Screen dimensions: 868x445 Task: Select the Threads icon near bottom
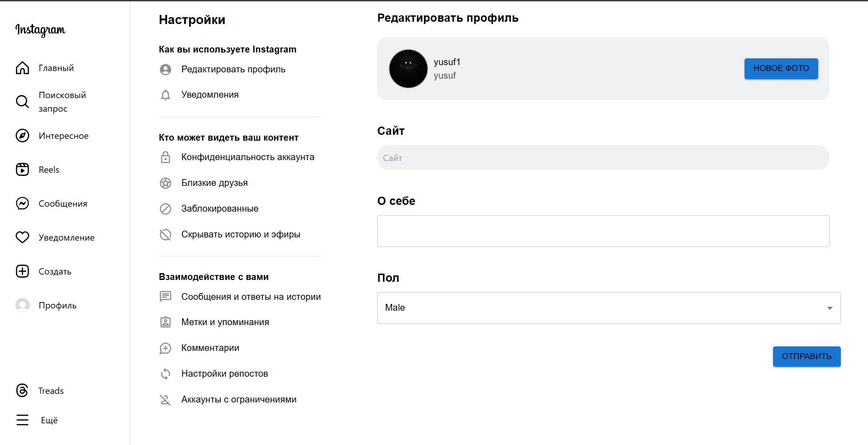pos(22,390)
